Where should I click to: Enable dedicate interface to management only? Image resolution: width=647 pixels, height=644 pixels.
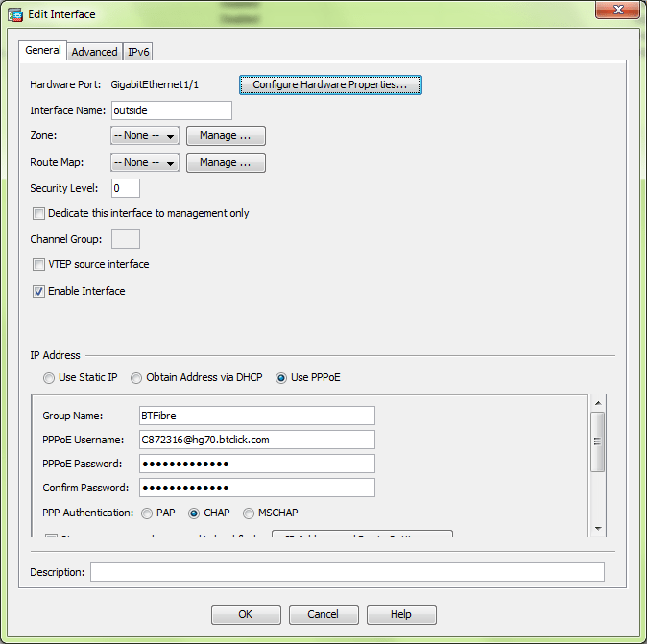39,213
